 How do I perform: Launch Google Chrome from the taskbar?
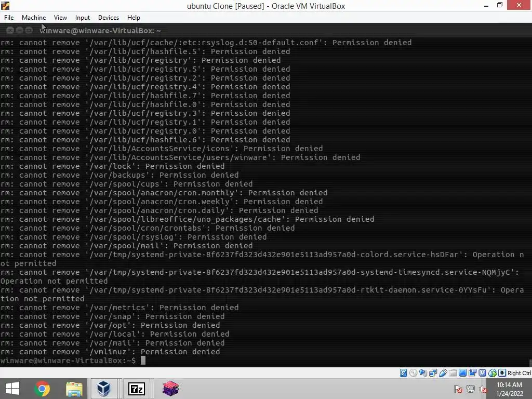coord(42,389)
